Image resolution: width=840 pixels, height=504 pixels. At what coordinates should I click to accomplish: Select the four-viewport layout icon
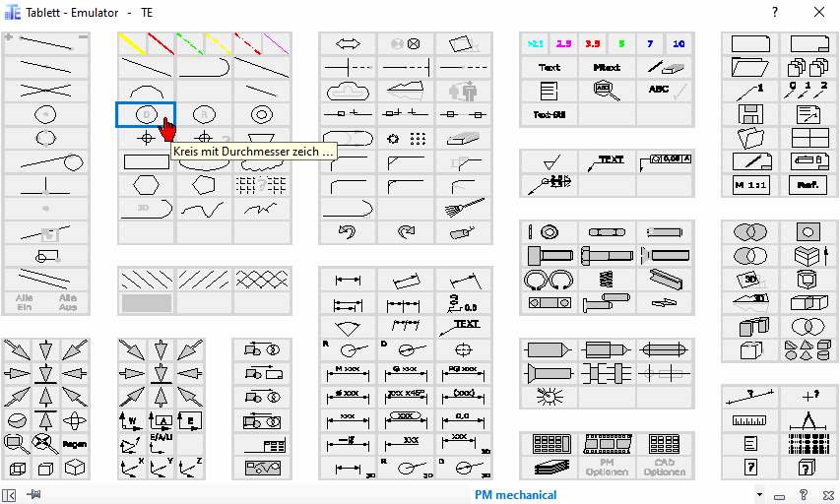pyautogui.click(x=808, y=138)
